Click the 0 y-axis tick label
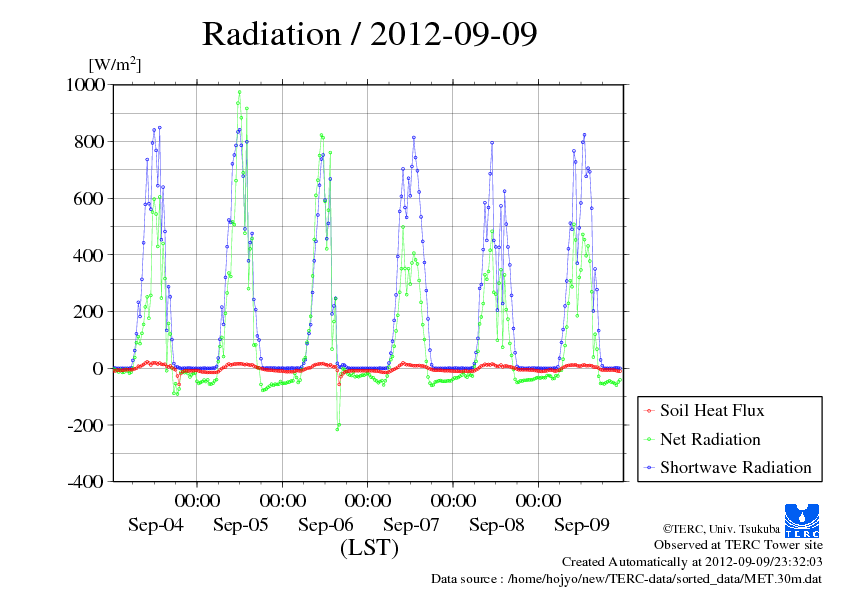842x595 pixels. click(x=98, y=368)
